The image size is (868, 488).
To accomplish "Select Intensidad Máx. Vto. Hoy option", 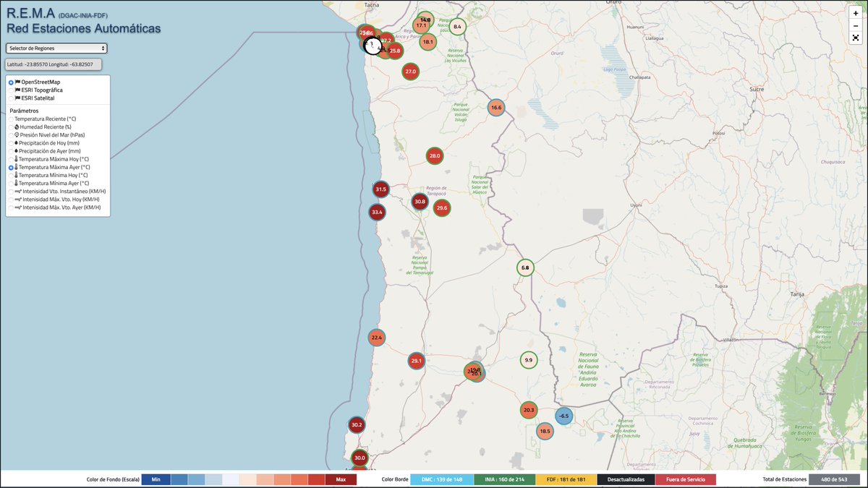I will 54,200.
